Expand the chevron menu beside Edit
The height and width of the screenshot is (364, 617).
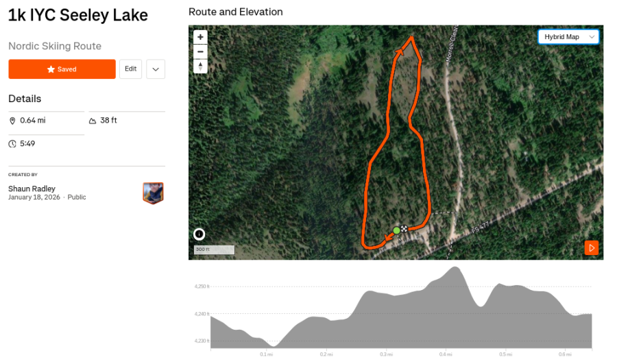tap(156, 69)
